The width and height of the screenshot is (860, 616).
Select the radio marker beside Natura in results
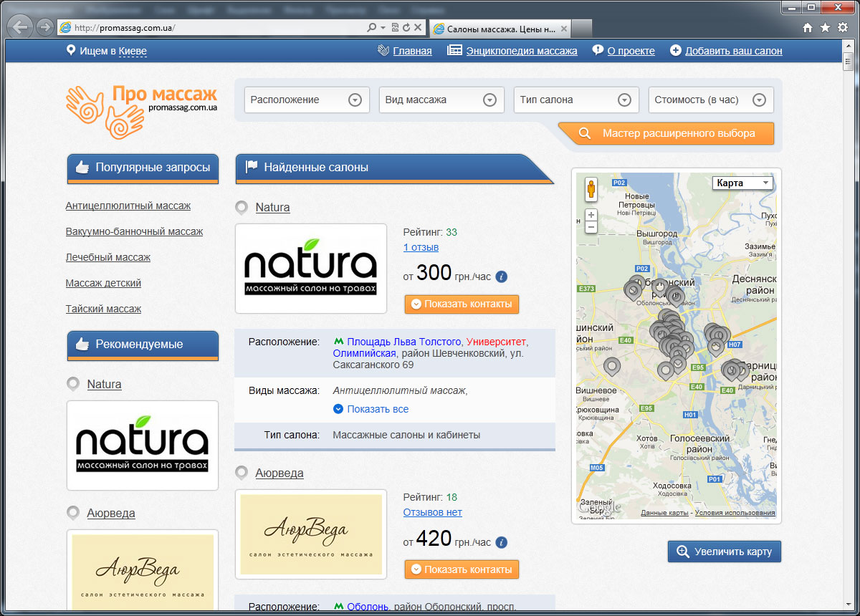pos(242,208)
